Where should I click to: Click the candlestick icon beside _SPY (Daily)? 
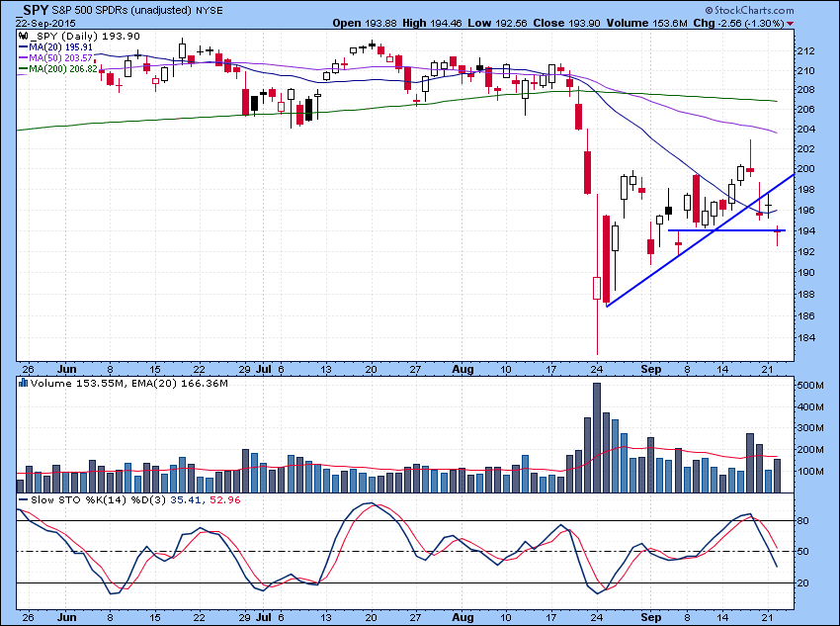(x=23, y=37)
